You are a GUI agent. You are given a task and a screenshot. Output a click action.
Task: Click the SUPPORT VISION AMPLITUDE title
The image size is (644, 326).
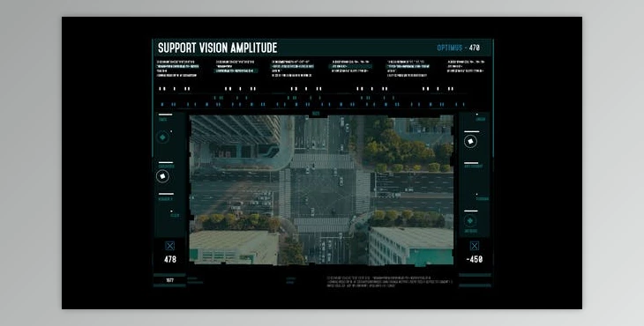tap(217, 48)
